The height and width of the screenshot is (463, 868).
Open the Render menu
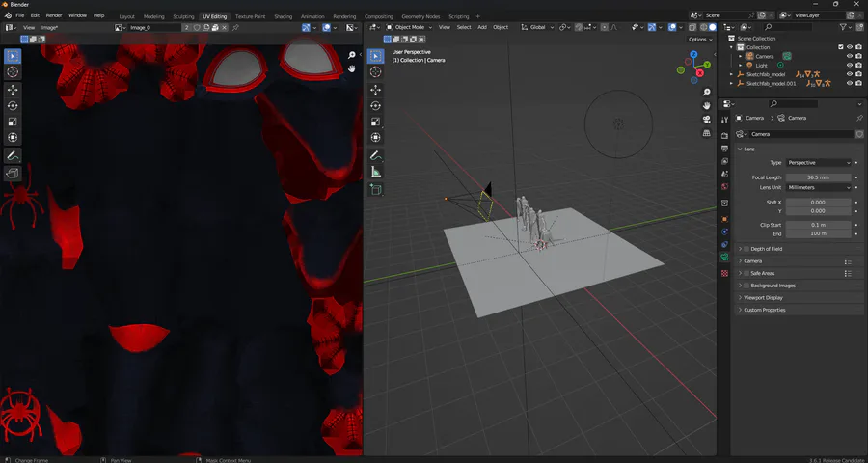(x=54, y=15)
